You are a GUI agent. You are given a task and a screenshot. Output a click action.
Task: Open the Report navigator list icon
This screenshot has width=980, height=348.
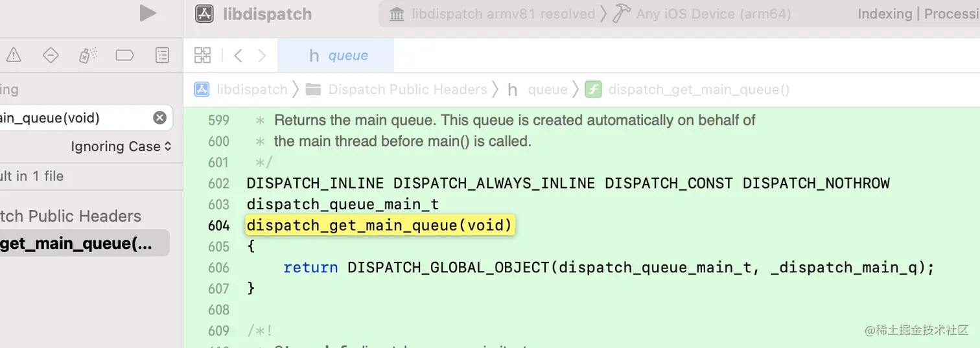click(x=162, y=56)
